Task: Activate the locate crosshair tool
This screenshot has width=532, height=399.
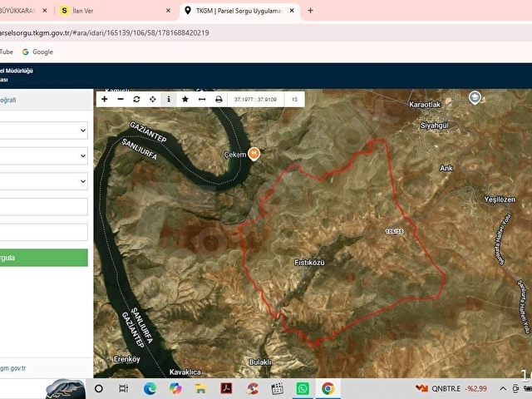Action: [x=153, y=99]
